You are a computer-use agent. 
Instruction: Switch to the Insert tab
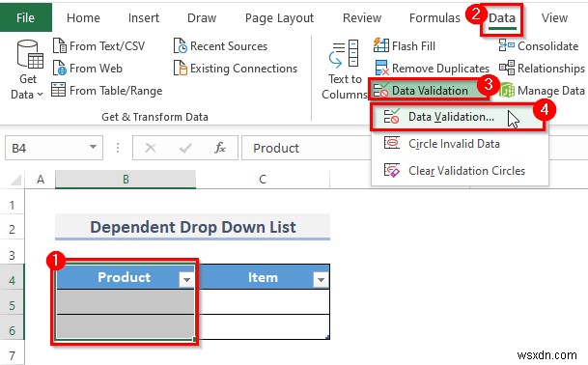tap(144, 17)
